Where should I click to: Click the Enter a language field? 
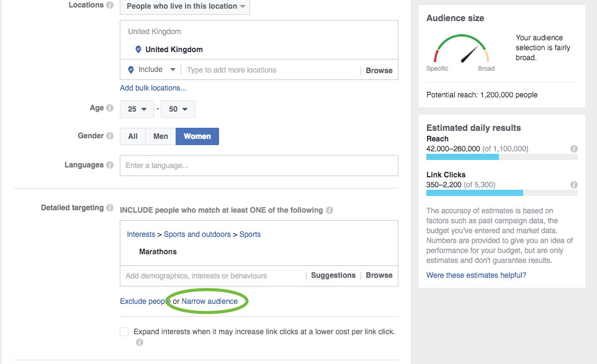click(x=259, y=166)
